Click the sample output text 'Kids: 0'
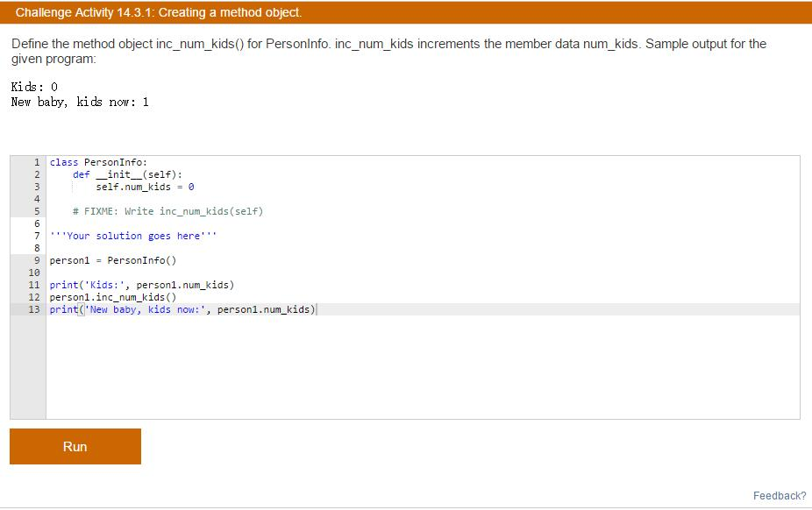 click(34, 87)
